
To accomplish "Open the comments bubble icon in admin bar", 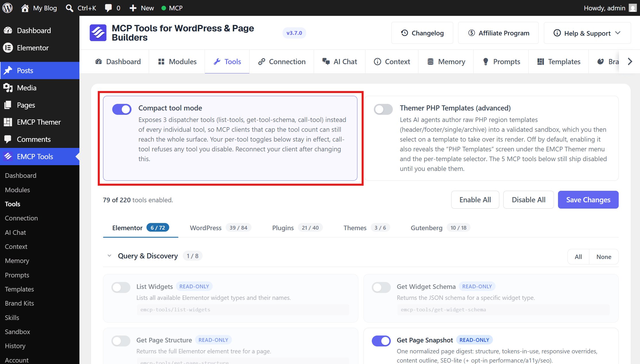I will click(108, 8).
